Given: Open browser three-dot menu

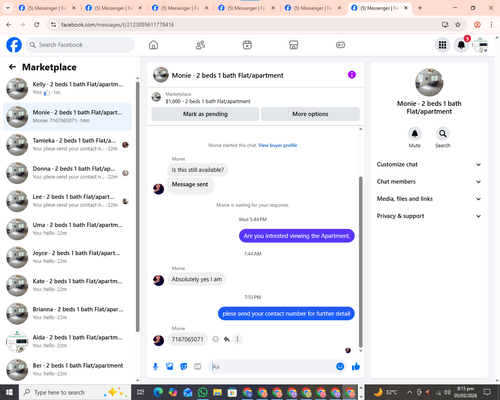Looking at the screenshot, I should click(x=491, y=25).
